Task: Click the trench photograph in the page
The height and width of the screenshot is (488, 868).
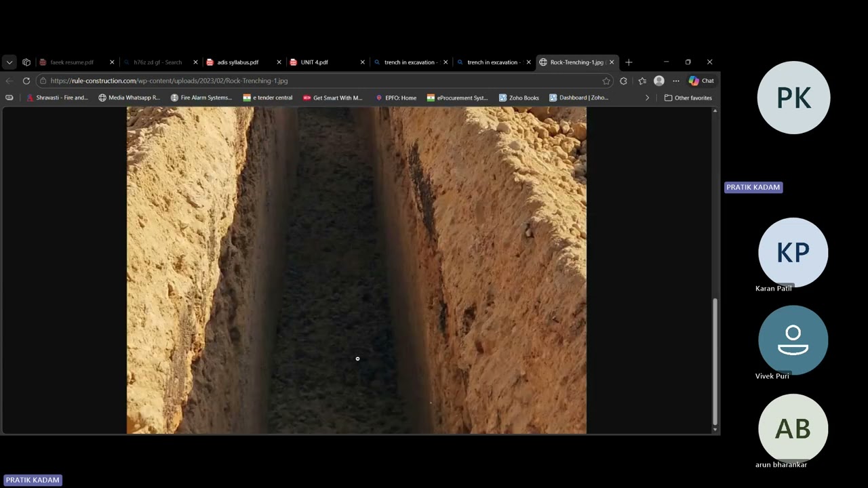Action: [x=357, y=270]
